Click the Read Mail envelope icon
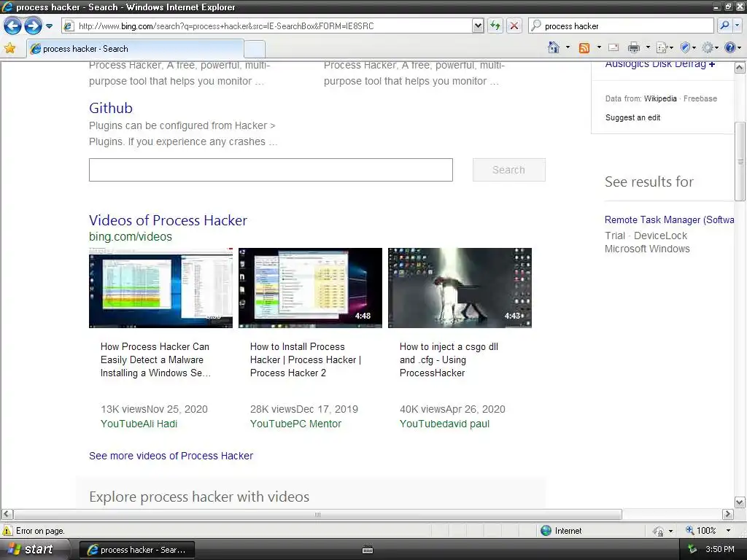747x560 pixels. (x=614, y=47)
